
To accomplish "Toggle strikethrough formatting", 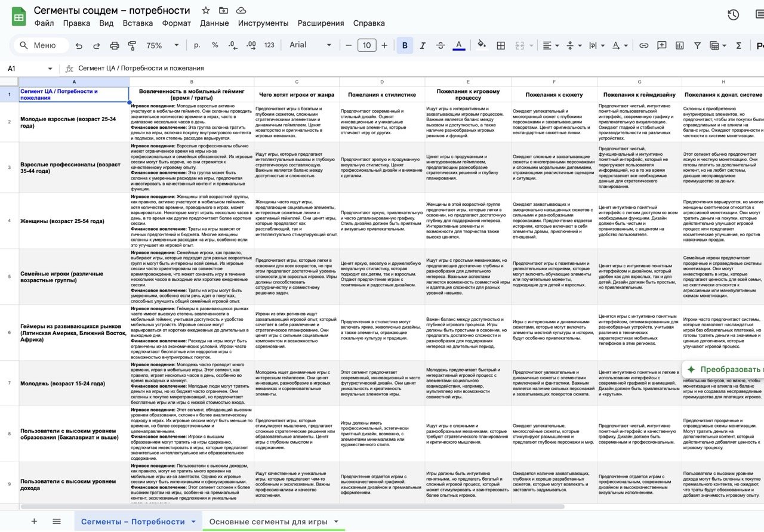I will click(440, 45).
